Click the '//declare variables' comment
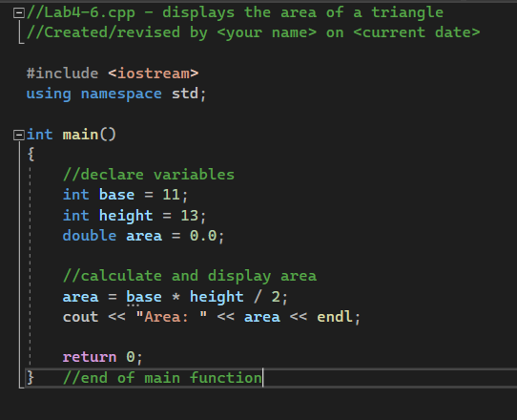 pos(149,175)
